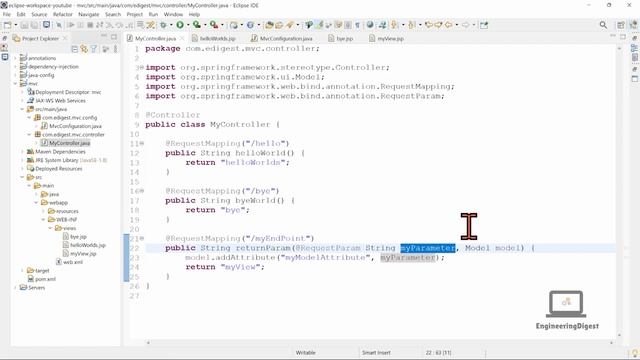The height and width of the screenshot is (360, 640).
Task: Open the Run dropdown arrow
Action: (x=188, y=25)
